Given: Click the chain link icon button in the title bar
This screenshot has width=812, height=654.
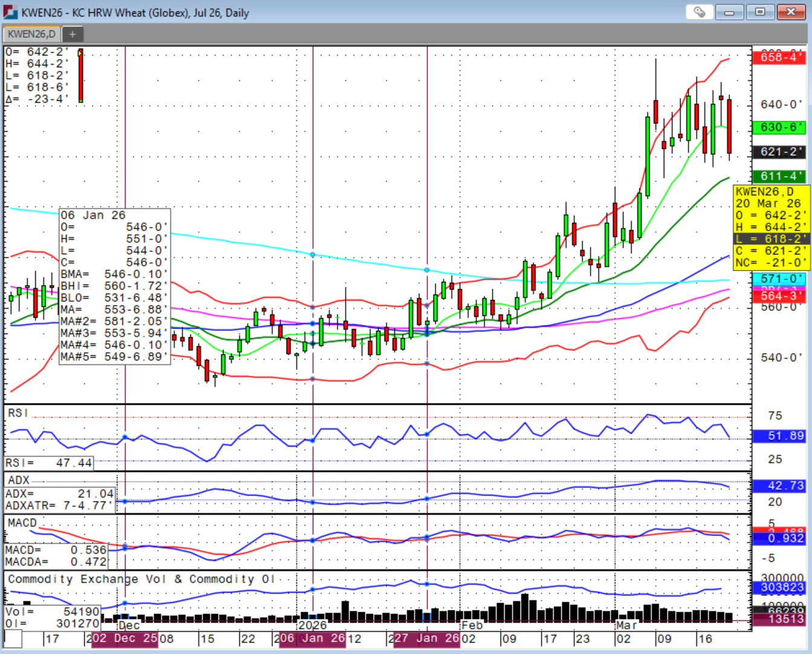Looking at the screenshot, I should pos(699,12).
